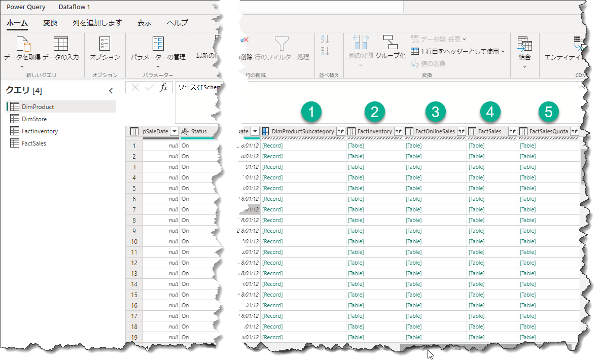This screenshot has height=364, width=602.
Task: Select the Dataflow 1 title tab
Action: pos(74,7)
